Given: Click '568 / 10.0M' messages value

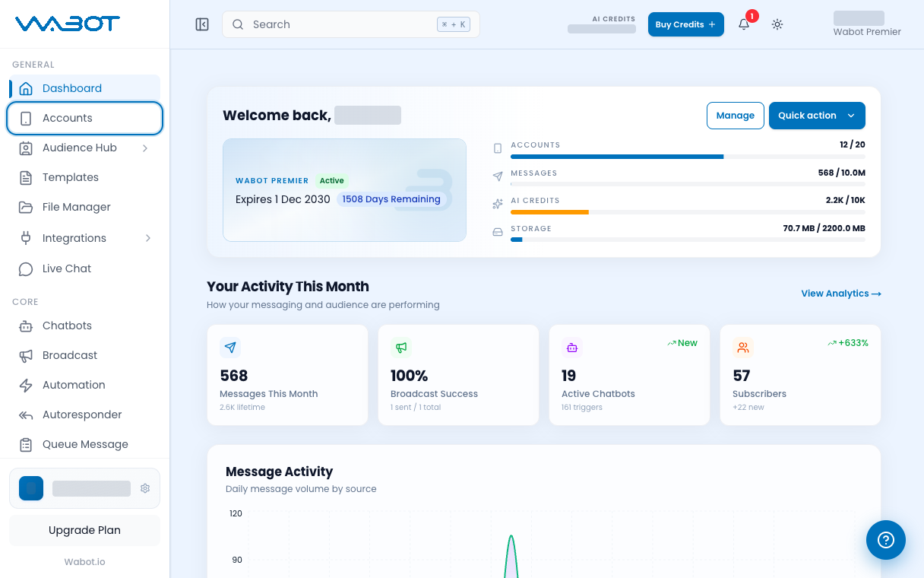Looking at the screenshot, I should point(841,173).
